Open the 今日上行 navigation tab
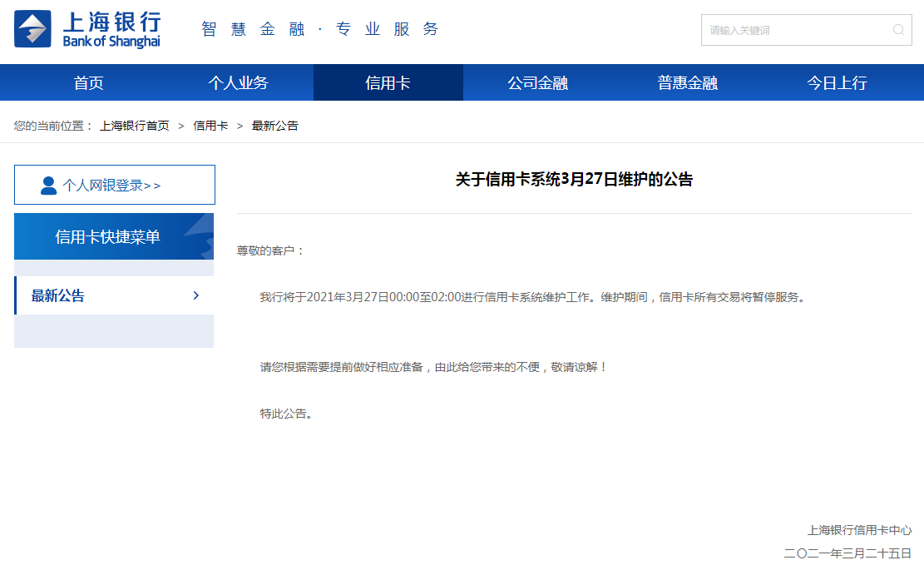The image size is (924, 570). [837, 82]
